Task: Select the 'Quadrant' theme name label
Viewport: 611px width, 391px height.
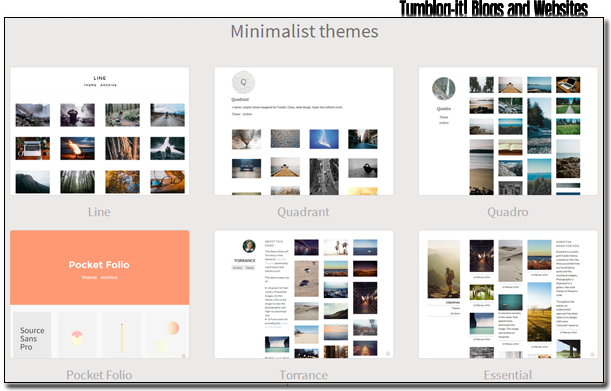Action: click(x=303, y=212)
